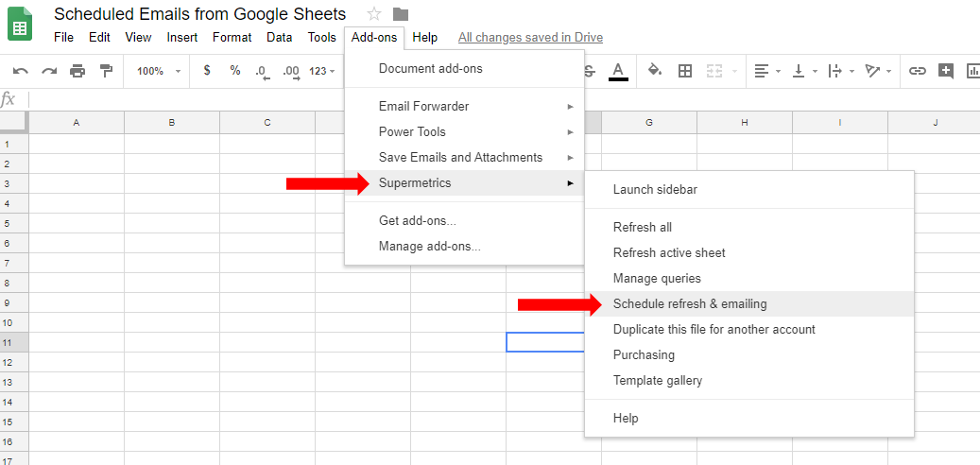
Task: Insert a link
Action: pyautogui.click(x=917, y=71)
